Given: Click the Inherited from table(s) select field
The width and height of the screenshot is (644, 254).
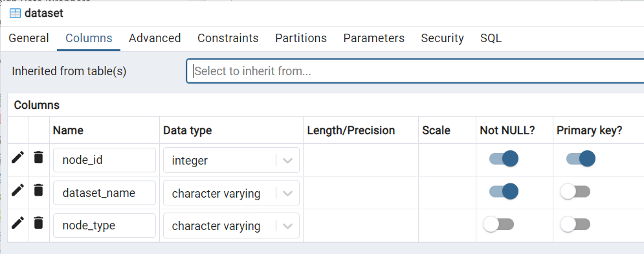Looking at the screenshot, I should click(416, 71).
